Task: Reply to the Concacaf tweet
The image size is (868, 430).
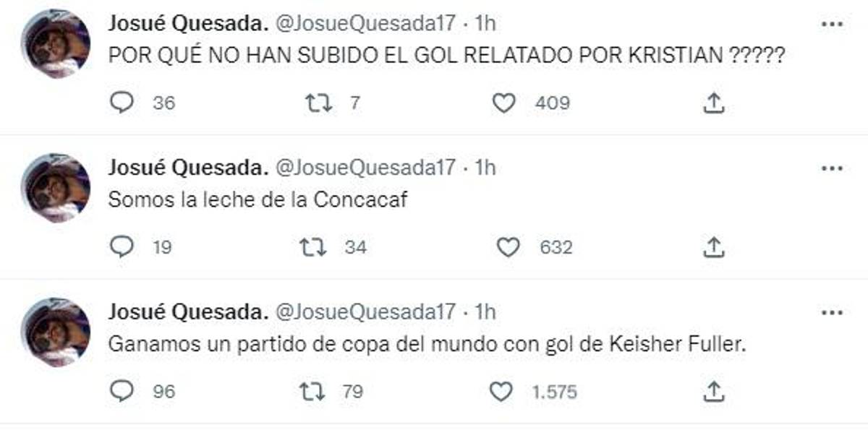Action: (x=122, y=247)
